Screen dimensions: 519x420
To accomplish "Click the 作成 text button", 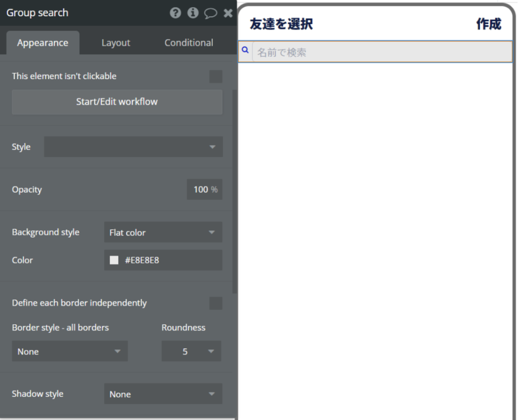I will (488, 24).
